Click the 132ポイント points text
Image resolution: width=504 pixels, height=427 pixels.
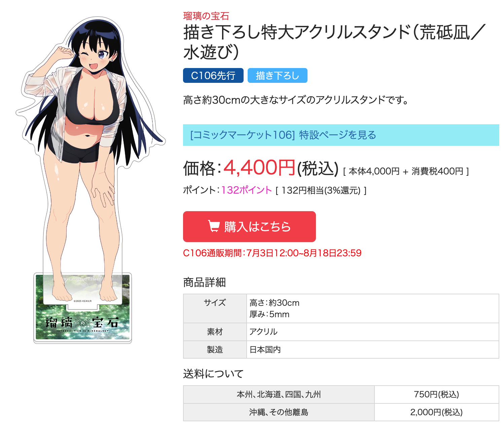click(246, 190)
